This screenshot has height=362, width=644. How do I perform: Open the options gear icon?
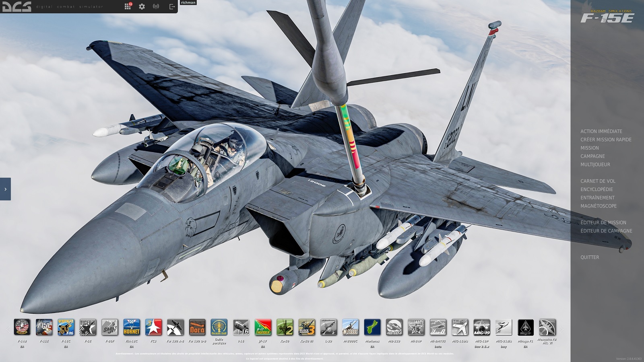tap(142, 6)
